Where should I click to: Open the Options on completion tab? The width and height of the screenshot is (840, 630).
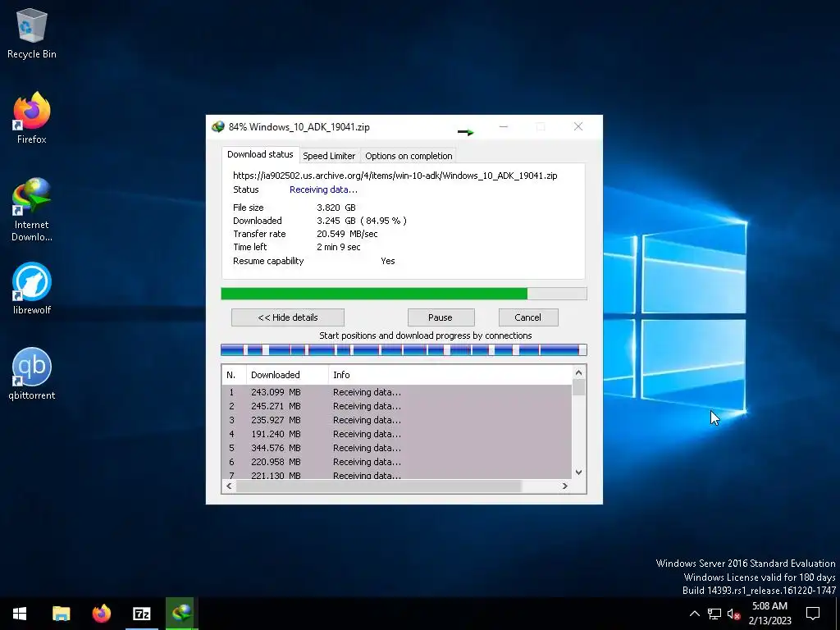pyautogui.click(x=409, y=156)
